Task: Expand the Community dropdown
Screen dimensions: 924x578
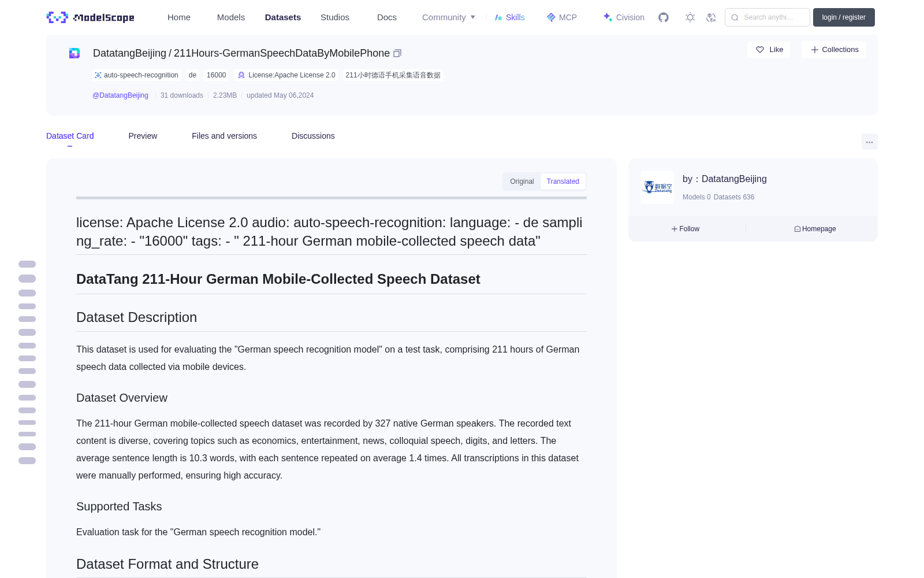Action: click(x=449, y=17)
